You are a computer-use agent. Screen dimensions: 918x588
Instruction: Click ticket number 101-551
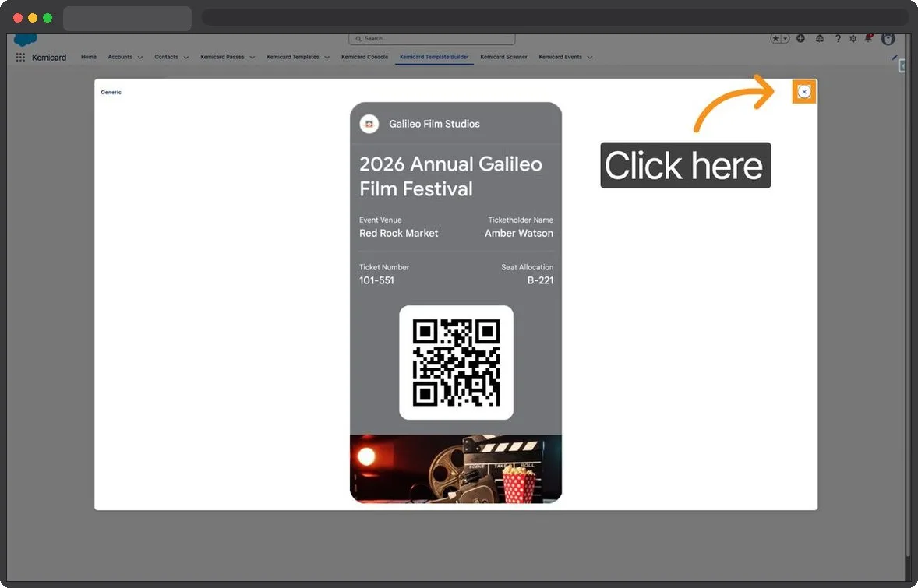click(376, 280)
